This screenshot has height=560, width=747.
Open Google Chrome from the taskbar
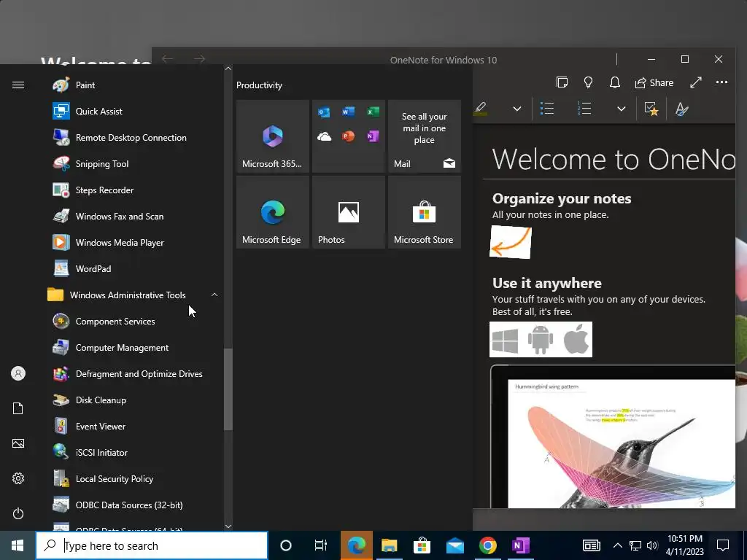488,545
